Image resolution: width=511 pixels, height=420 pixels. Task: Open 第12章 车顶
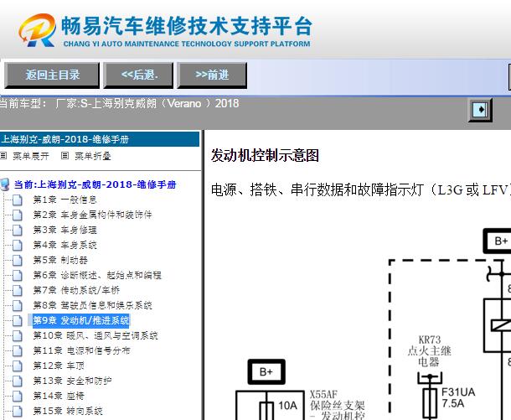59,366
